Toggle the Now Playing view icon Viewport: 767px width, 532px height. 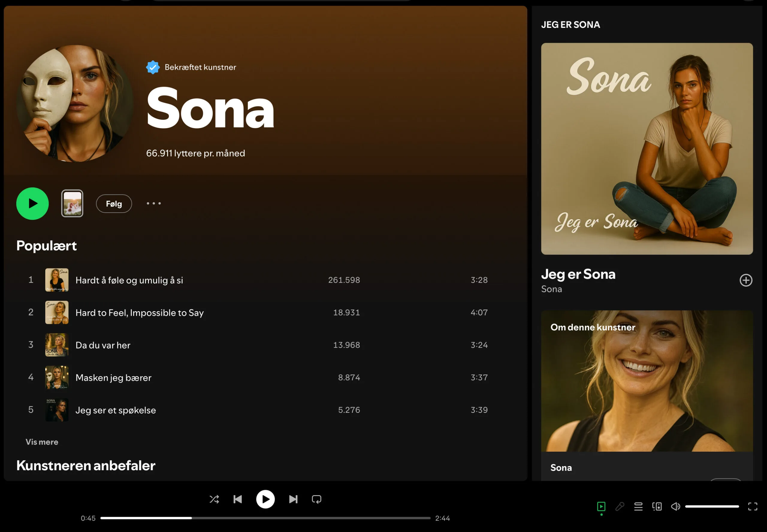[x=601, y=506]
